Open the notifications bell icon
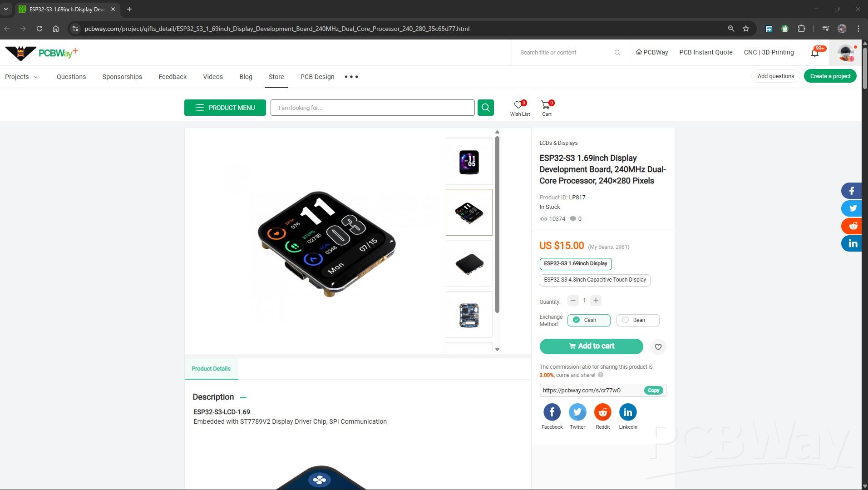The height and width of the screenshot is (490, 868). coord(815,53)
